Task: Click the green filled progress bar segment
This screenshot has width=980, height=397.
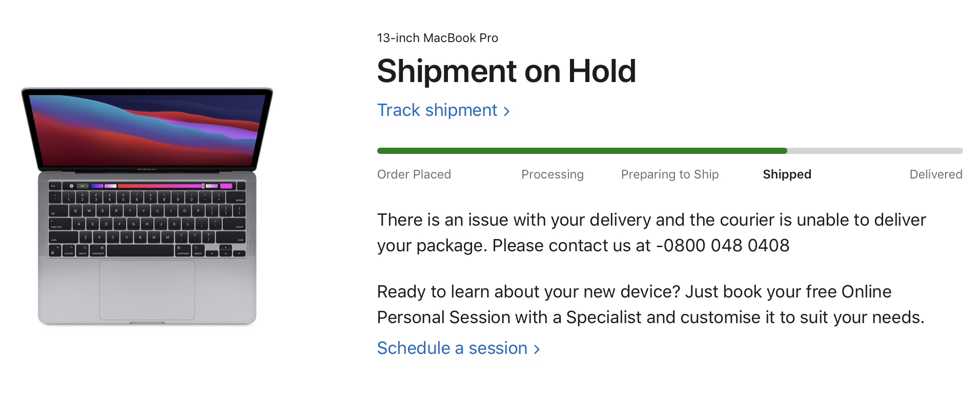Action: (x=582, y=151)
